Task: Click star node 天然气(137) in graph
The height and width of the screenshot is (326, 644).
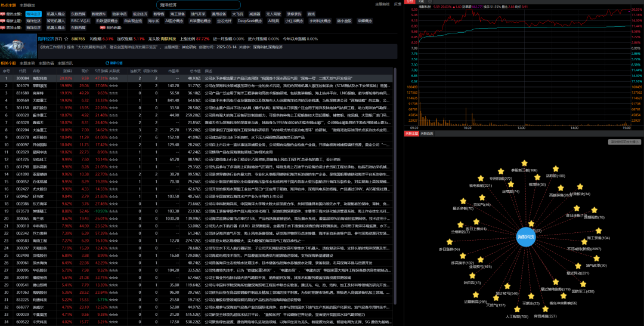Action: point(496,299)
